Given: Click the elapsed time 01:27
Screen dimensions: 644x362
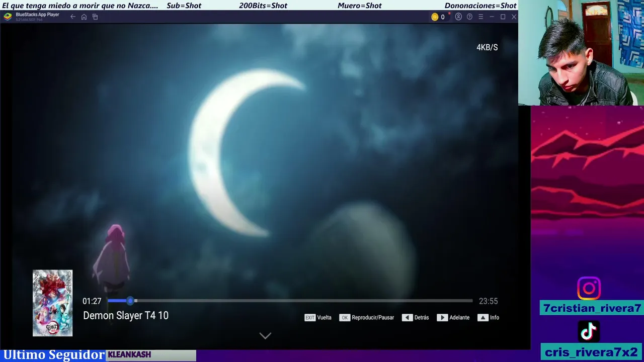Looking at the screenshot, I should (92, 301).
